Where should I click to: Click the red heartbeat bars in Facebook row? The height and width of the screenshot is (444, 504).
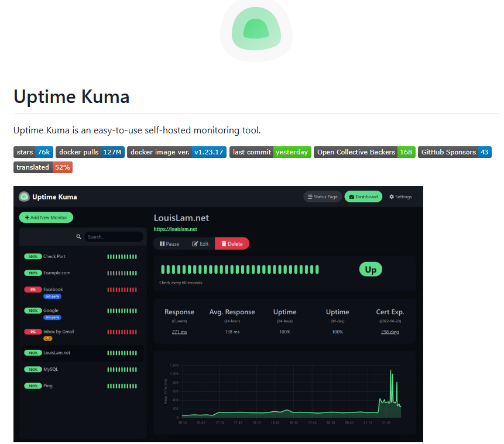coord(122,290)
